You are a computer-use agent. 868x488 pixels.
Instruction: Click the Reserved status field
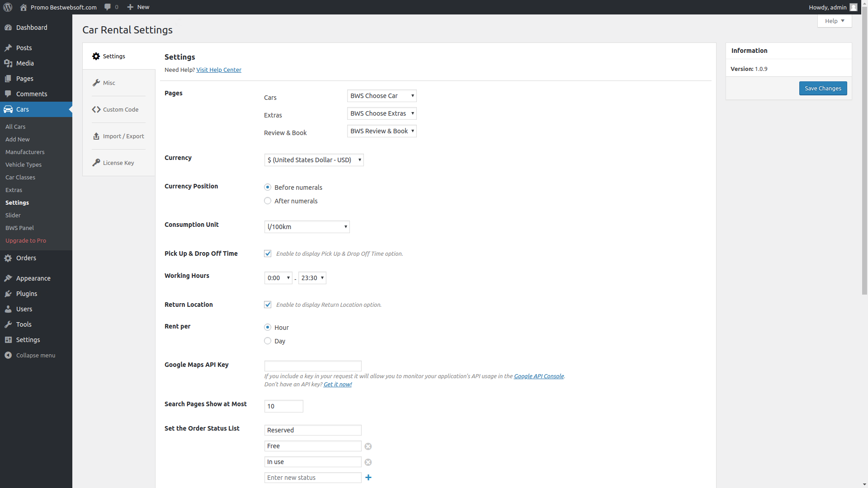313,430
